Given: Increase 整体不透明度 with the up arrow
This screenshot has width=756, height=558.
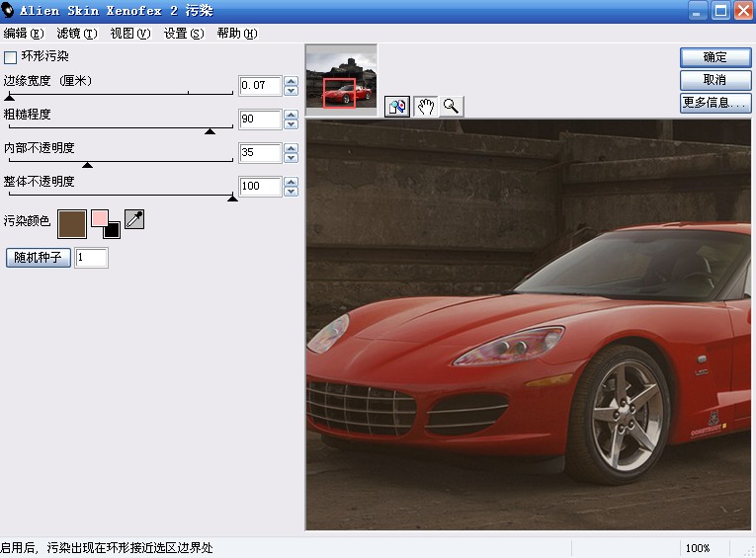Looking at the screenshot, I should (291, 182).
